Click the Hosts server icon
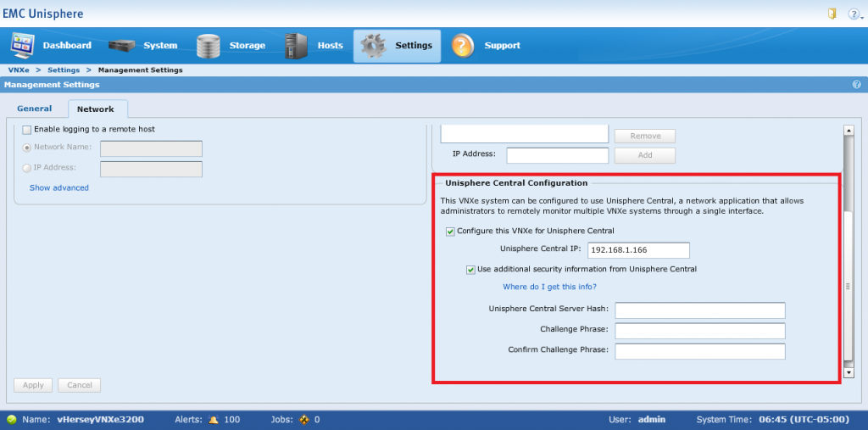Screen dimensions: 868x430 point(296,45)
